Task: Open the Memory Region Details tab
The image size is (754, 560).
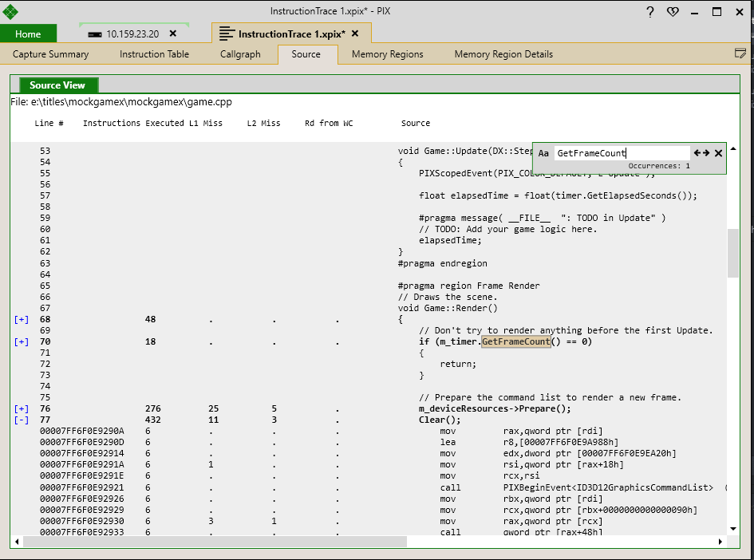Action: pyautogui.click(x=504, y=54)
